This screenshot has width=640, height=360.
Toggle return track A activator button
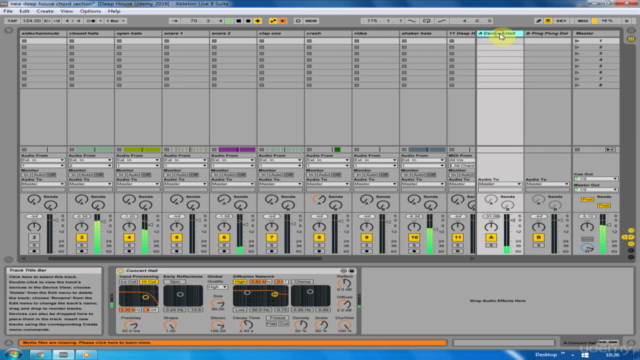coord(491,237)
